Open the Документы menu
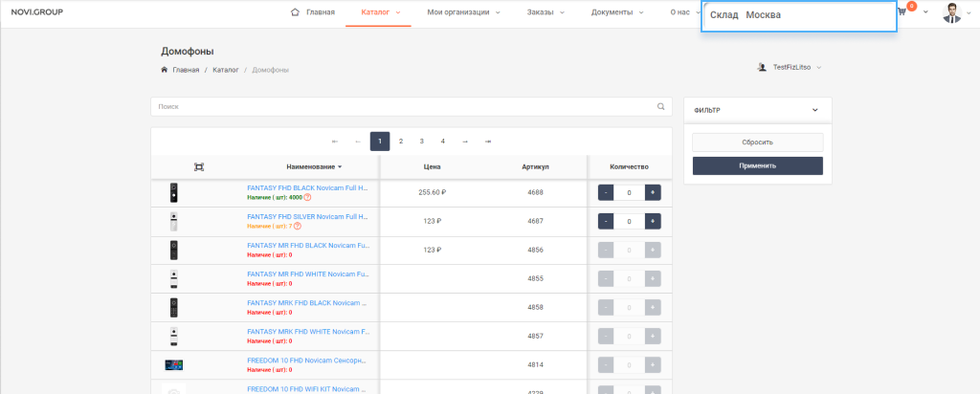 click(617, 12)
